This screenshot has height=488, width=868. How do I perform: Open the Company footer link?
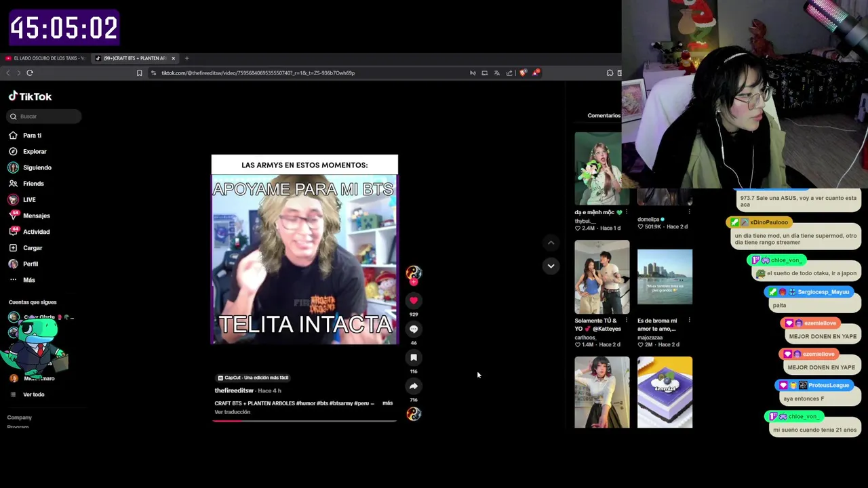(19, 418)
